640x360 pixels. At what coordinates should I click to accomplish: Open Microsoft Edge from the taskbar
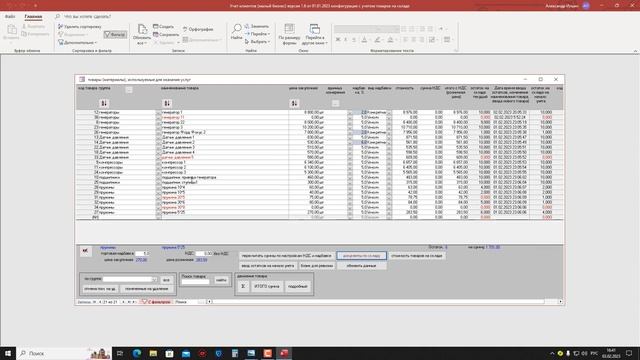[x=137, y=353]
